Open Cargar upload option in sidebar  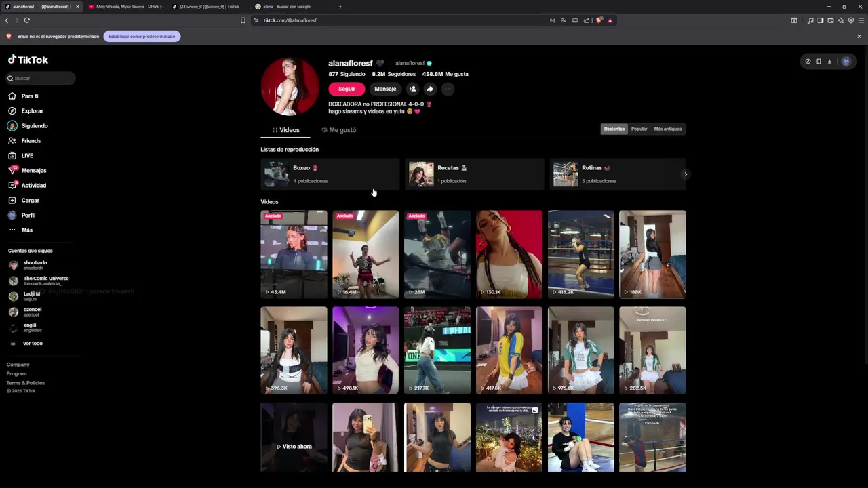point(24,201)
